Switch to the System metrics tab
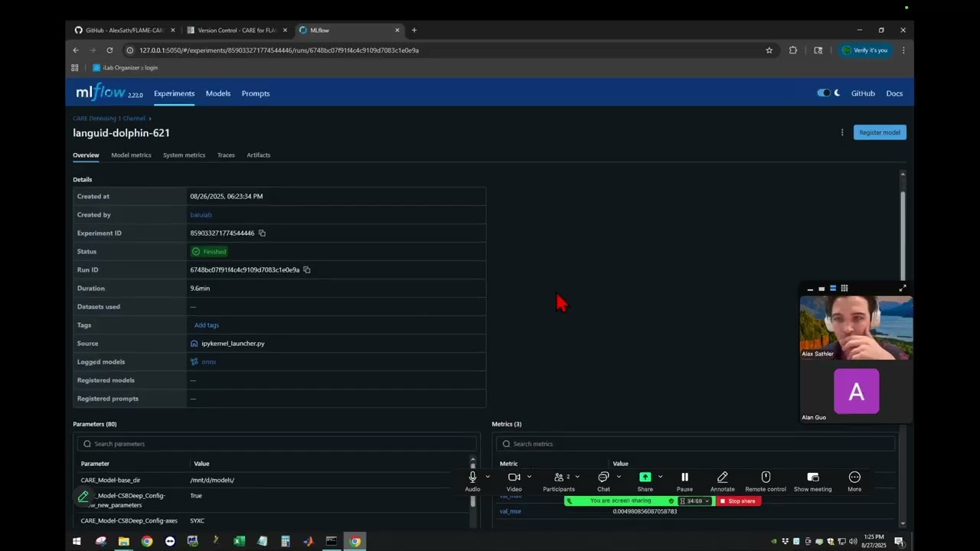This screenshot has height=551, width=980. point(184,155)
